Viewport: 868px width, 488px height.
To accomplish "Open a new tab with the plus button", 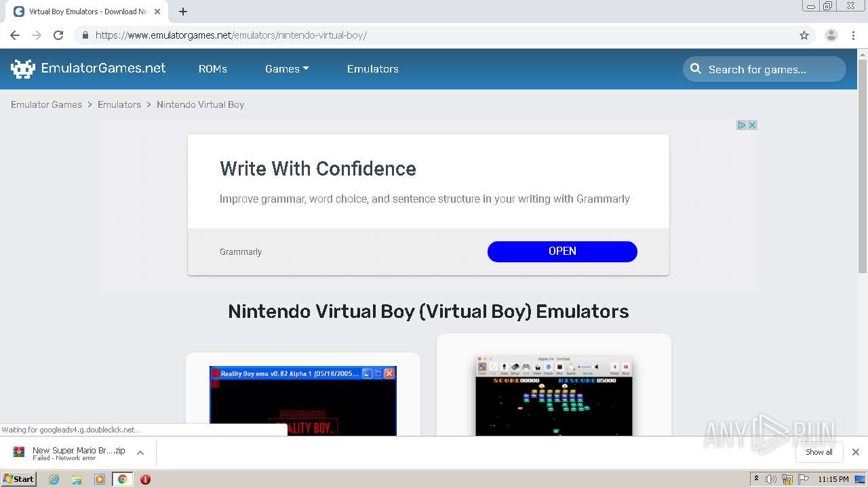I will click(x=183, y=12).
